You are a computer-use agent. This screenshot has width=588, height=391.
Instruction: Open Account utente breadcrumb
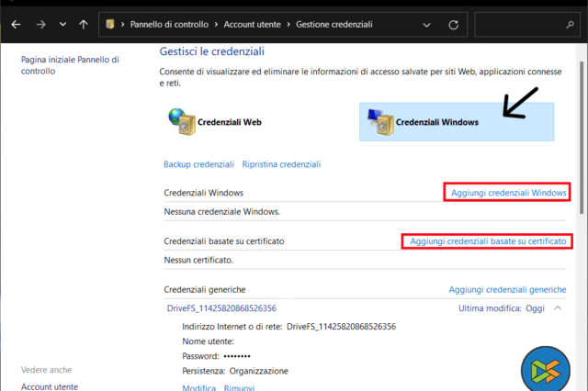[x=252, y=25]
